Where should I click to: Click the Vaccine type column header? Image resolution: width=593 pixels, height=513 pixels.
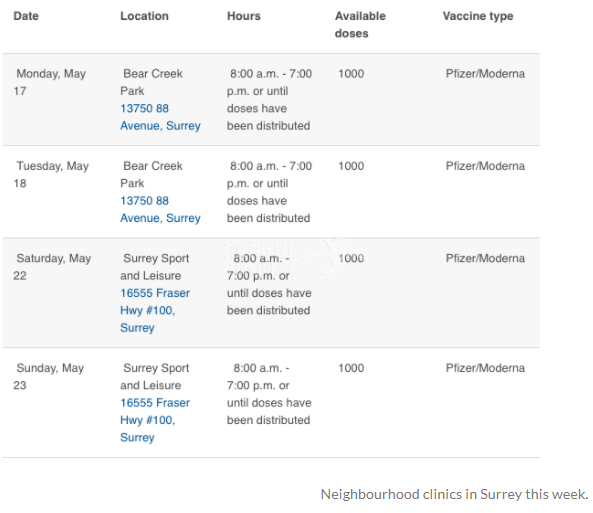[478, 16]
